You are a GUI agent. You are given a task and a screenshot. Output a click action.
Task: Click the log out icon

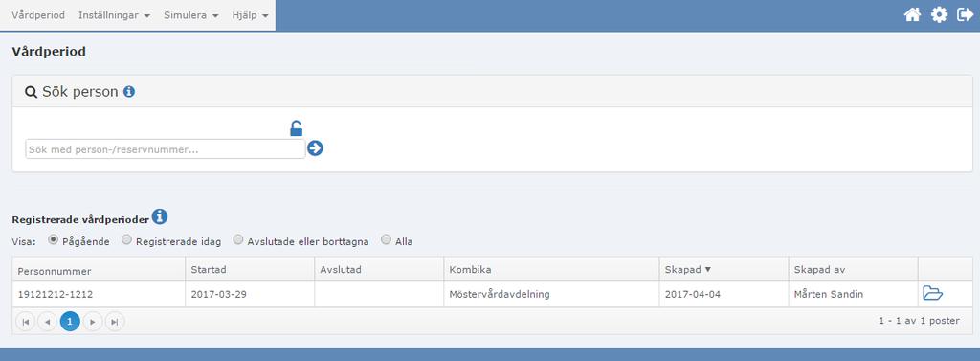click(x=966, y=15)
